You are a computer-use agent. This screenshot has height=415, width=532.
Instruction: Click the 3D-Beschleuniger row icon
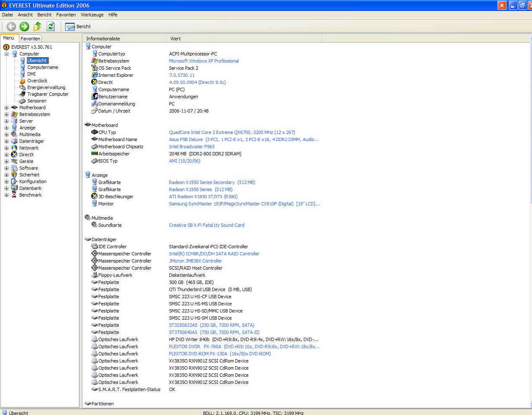tap(95, 197)
